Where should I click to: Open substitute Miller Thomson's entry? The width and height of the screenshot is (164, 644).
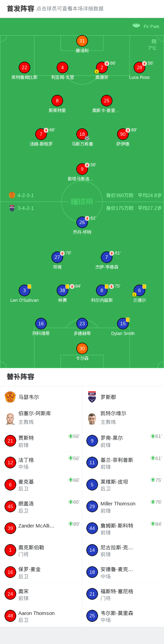pos(123,506)
